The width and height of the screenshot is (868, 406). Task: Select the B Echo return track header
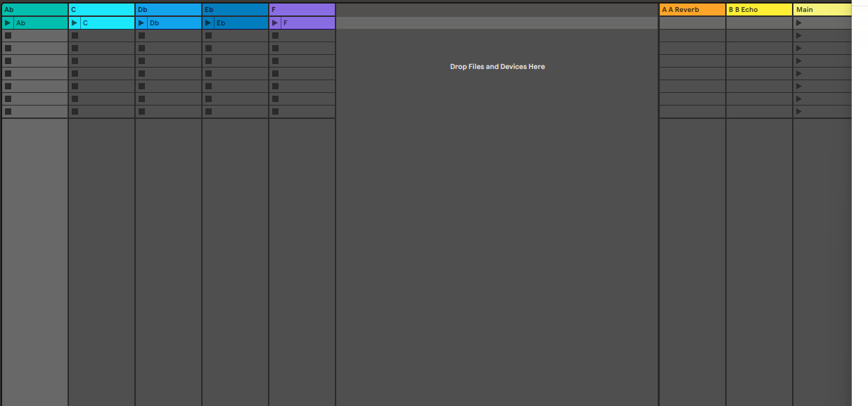click(x=759, y=10)
